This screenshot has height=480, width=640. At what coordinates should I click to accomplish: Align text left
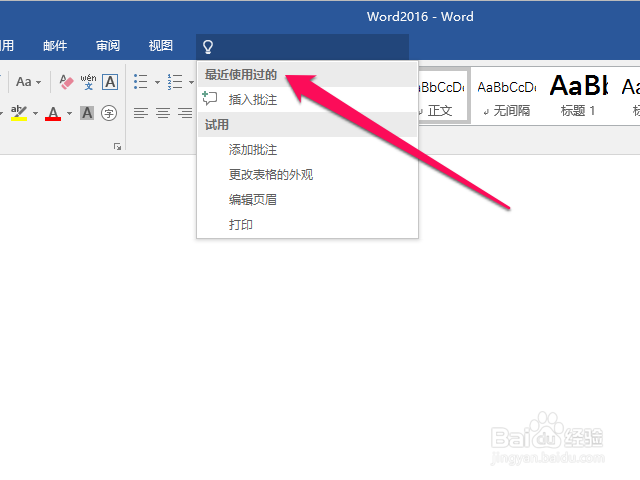click(141, 113)
